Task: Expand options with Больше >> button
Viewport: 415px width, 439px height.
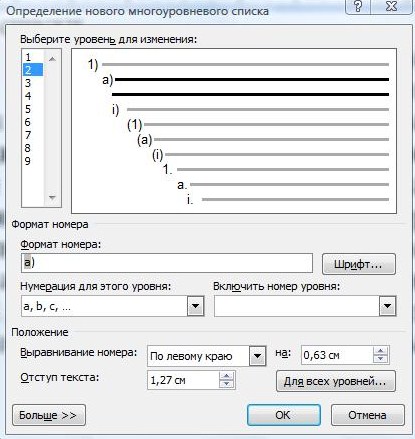Action: click(x=49, y=415)
